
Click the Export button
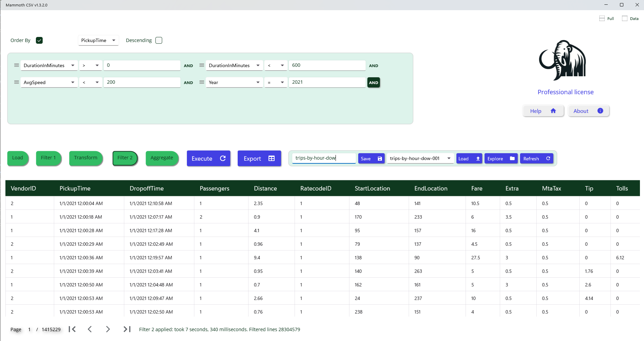click(259, 158)
